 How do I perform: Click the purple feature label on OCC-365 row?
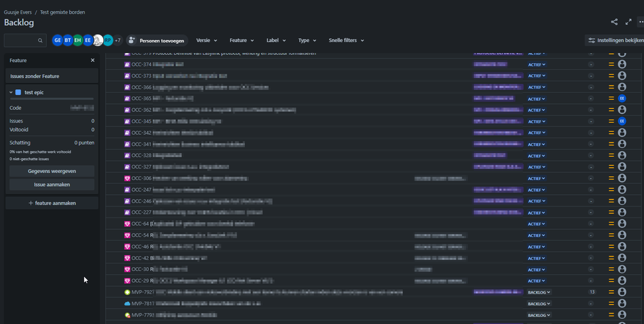(494, 98)
